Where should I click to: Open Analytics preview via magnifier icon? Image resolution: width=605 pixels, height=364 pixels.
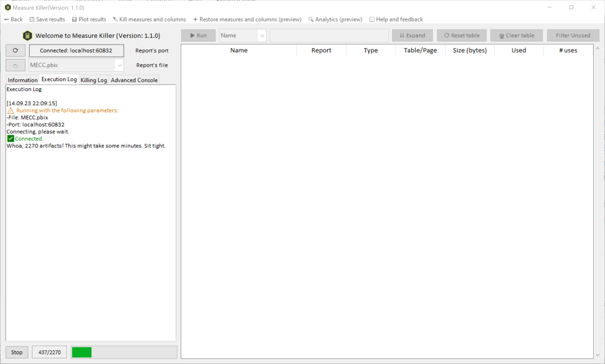pyautogui.click(x=311, y=19)
